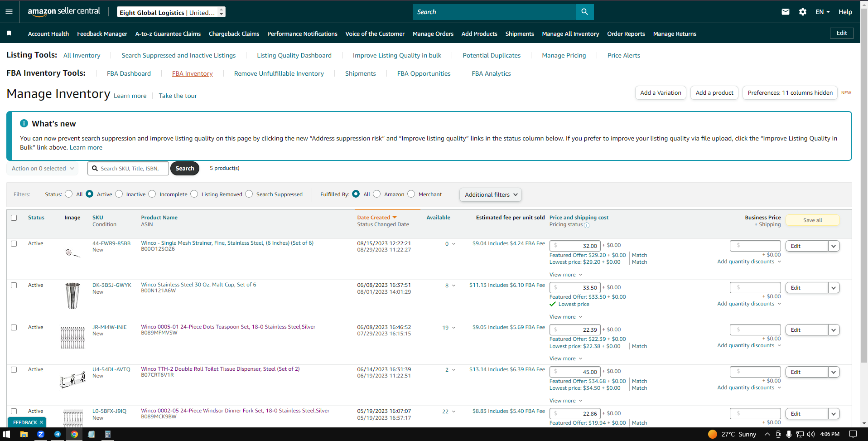Open Preferences: 11 columns hidden
The image size is (868, 441).
[x=790, y=92]
